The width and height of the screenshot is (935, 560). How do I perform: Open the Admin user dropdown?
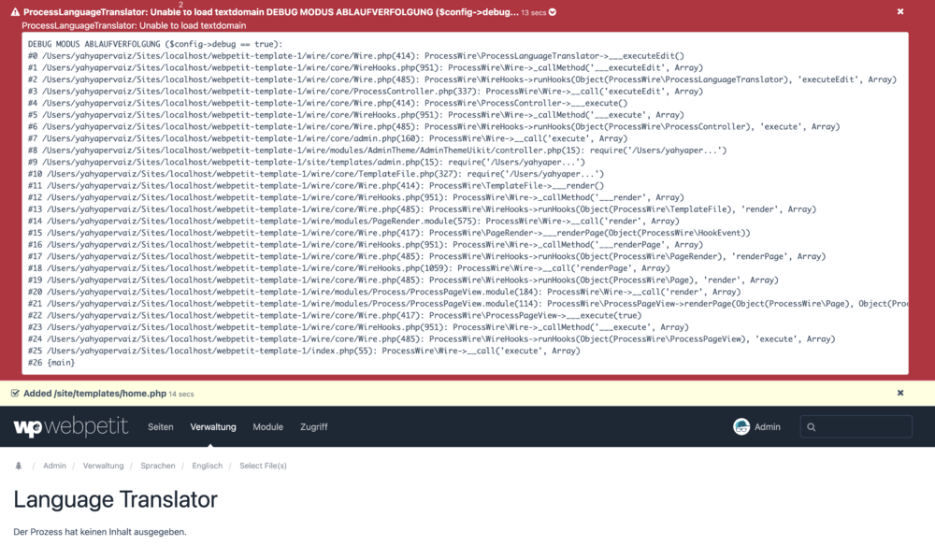click(767, 427)
